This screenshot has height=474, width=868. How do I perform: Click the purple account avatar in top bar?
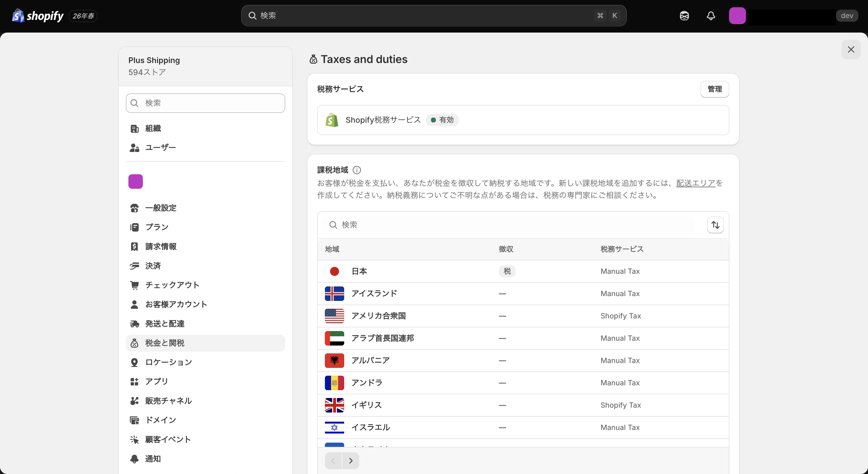(x=737, y=16)
